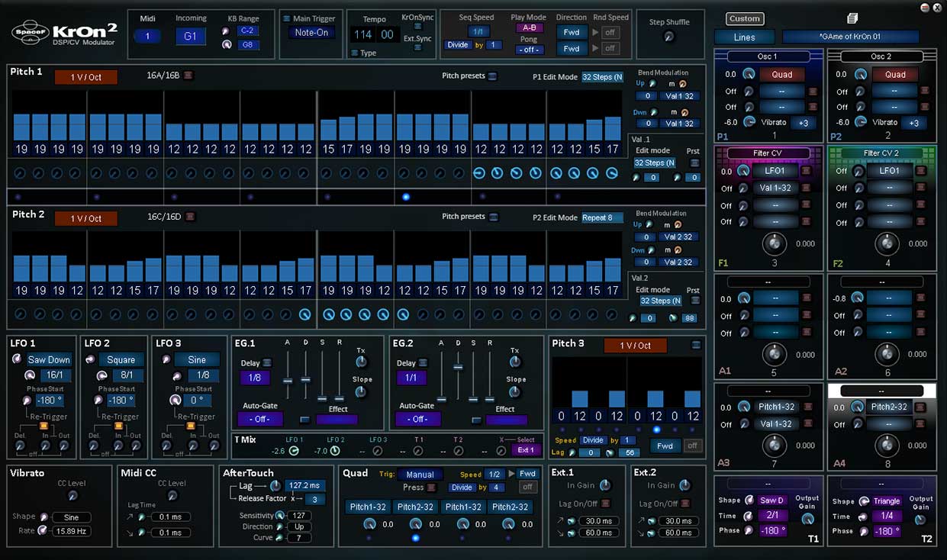The image size is (947, 560).
Task: Click the EG.1 Attack slider
Action: [x=288, y=379]
